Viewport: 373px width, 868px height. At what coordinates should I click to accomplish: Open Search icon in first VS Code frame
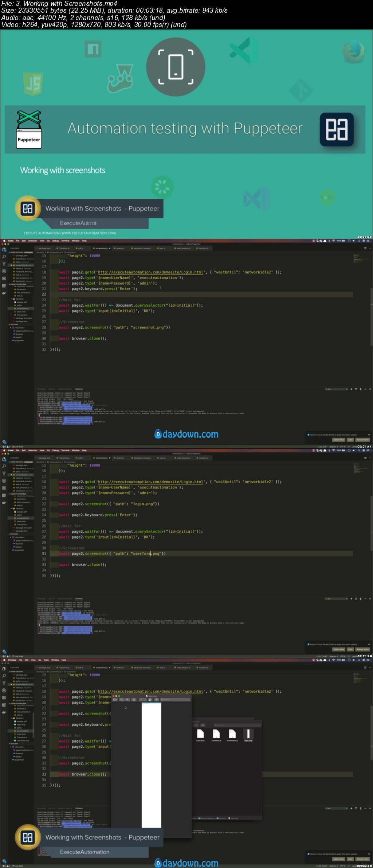coord(4,257)
